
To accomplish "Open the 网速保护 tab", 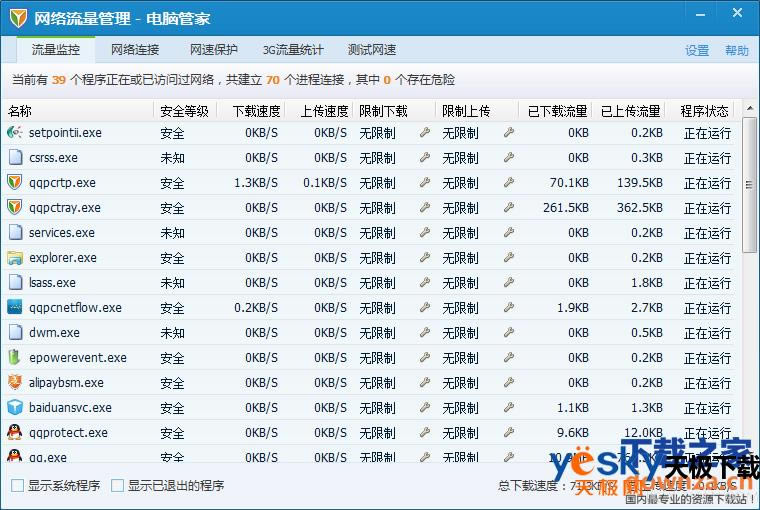I will point(214,50).
